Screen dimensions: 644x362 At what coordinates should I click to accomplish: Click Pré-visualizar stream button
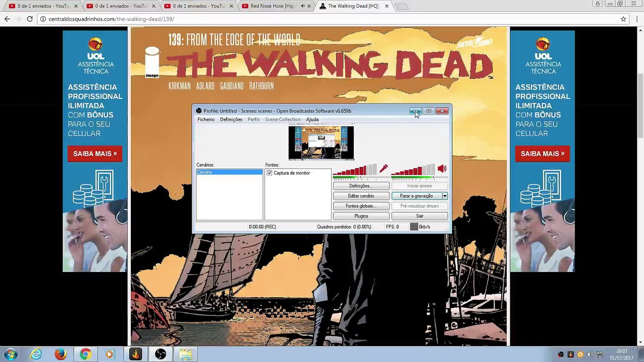click(x=420, y=206)
